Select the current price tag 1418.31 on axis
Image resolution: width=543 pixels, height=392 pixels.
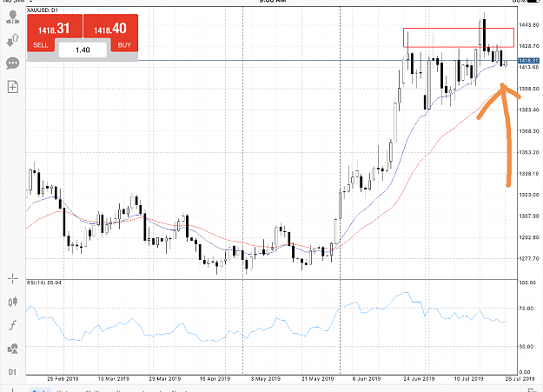(x=529, y=61)
